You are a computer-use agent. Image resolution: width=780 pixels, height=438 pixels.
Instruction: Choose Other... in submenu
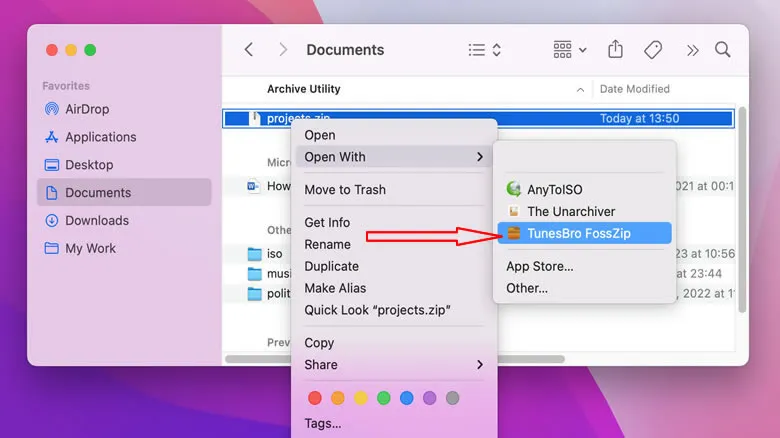(585, 288)
